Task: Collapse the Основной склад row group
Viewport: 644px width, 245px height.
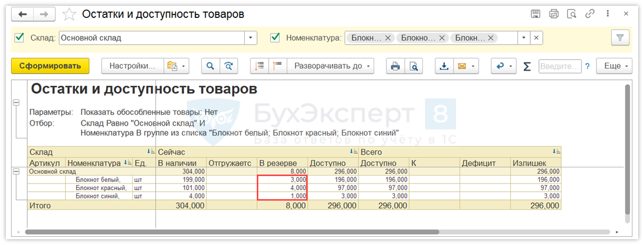Action: click(16, 171)
